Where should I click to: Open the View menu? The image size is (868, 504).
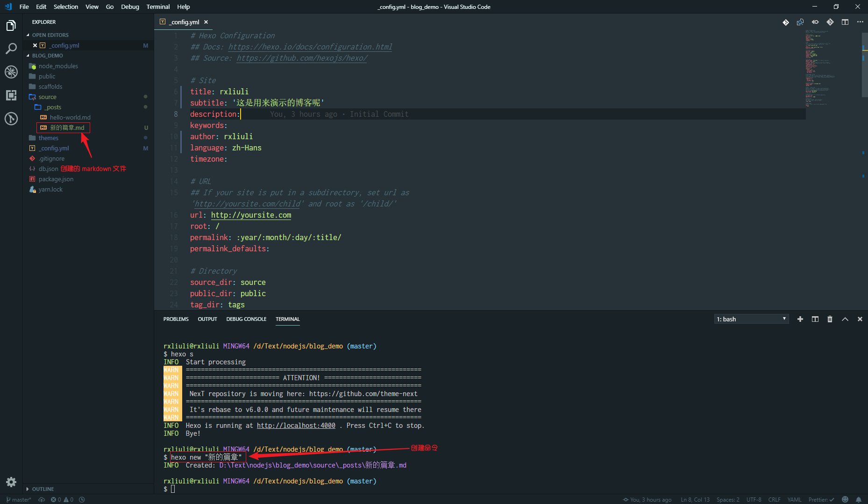coord(92,7)
